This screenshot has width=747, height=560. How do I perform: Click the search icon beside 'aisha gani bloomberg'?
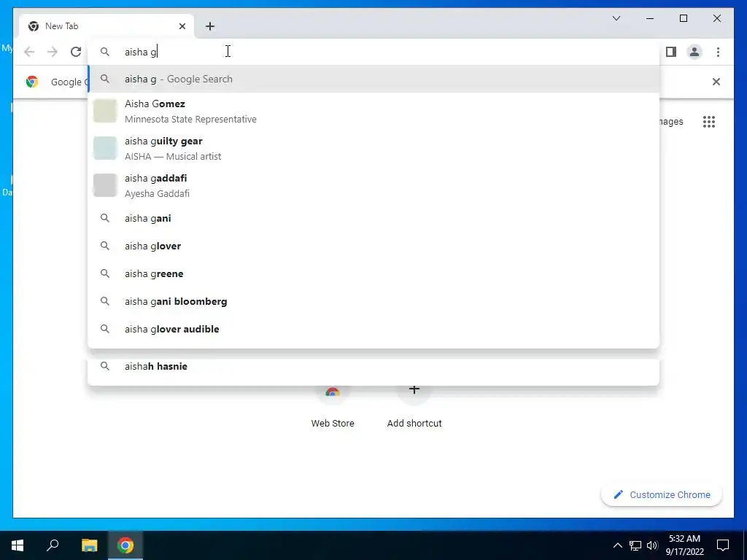pyautogui.click(x=105, y=301)
